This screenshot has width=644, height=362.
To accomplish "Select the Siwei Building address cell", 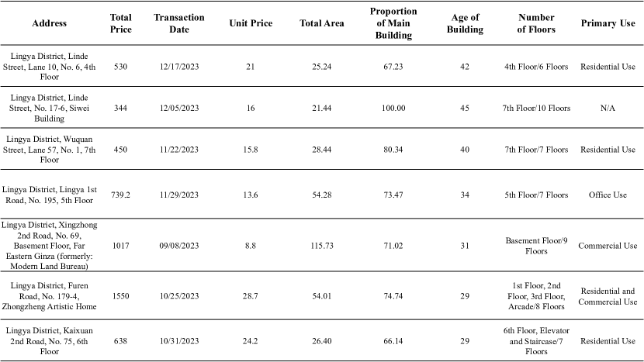I will click(49, 108).
